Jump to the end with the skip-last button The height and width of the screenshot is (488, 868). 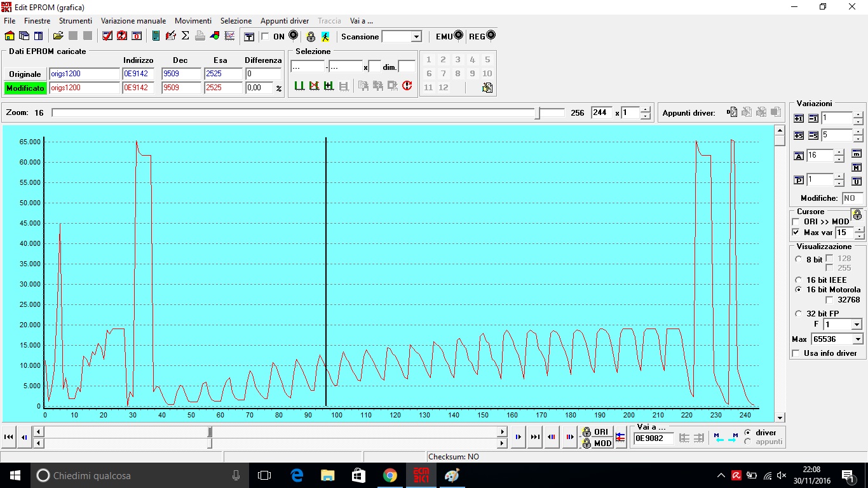535,437
